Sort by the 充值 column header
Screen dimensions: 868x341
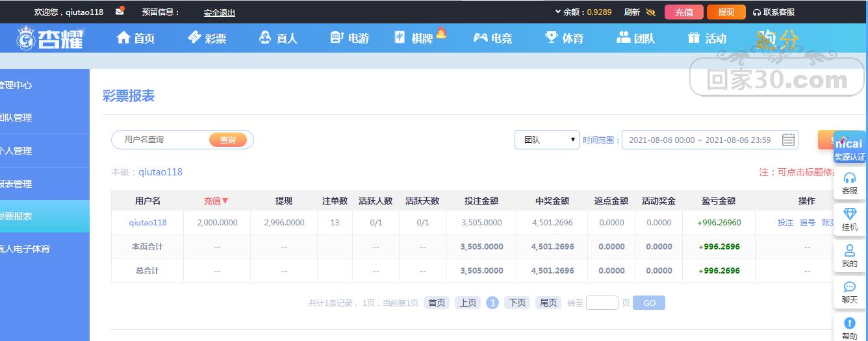(x=216, y=201)
